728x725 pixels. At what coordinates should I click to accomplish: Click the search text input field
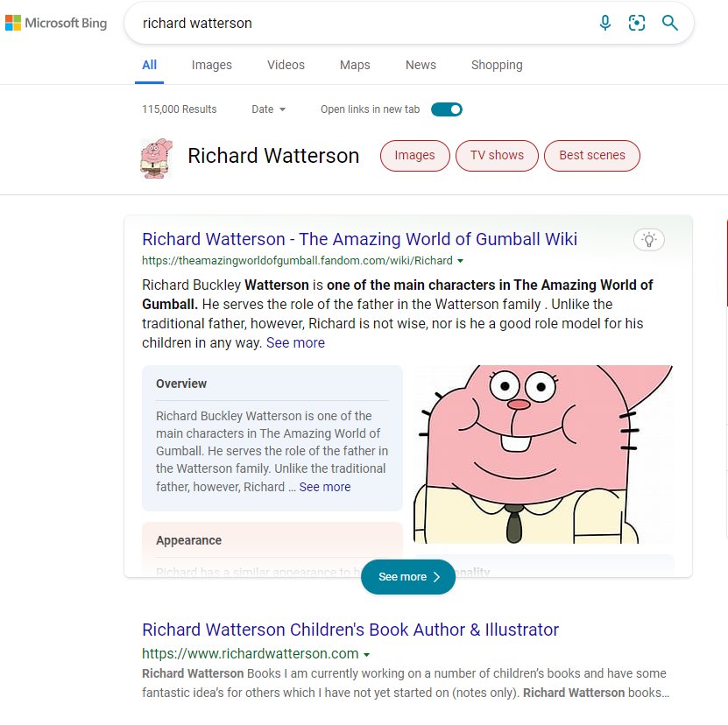tap(350, 24)
